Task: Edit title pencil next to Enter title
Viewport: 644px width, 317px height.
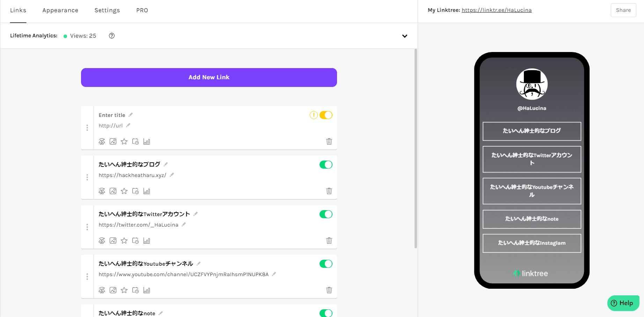Action: click(x=131, y=115)
